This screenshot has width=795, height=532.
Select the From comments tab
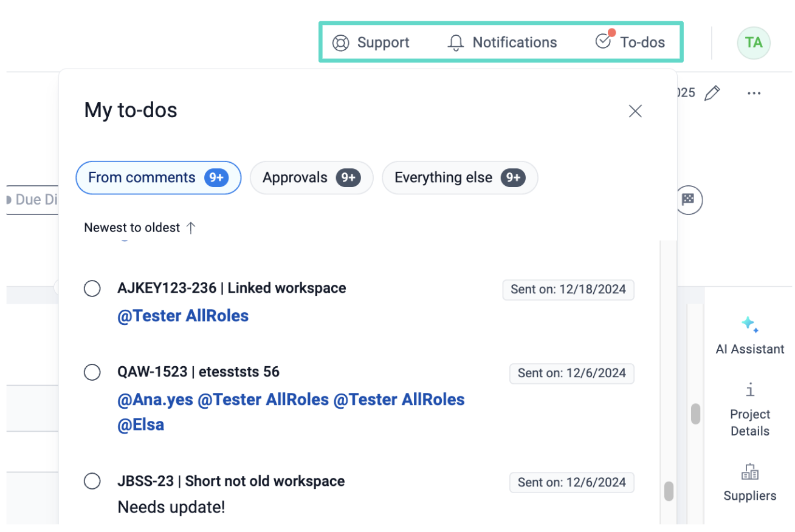pos(158,178)
